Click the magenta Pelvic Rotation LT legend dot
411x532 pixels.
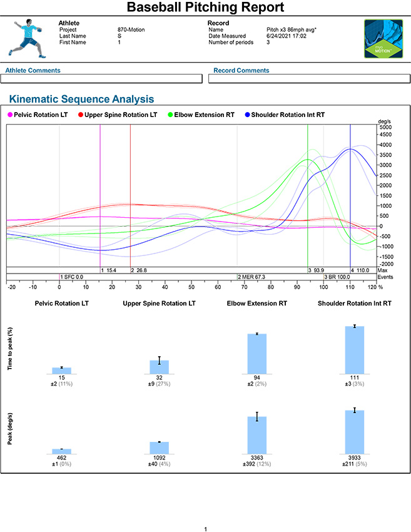click(9, 115)
